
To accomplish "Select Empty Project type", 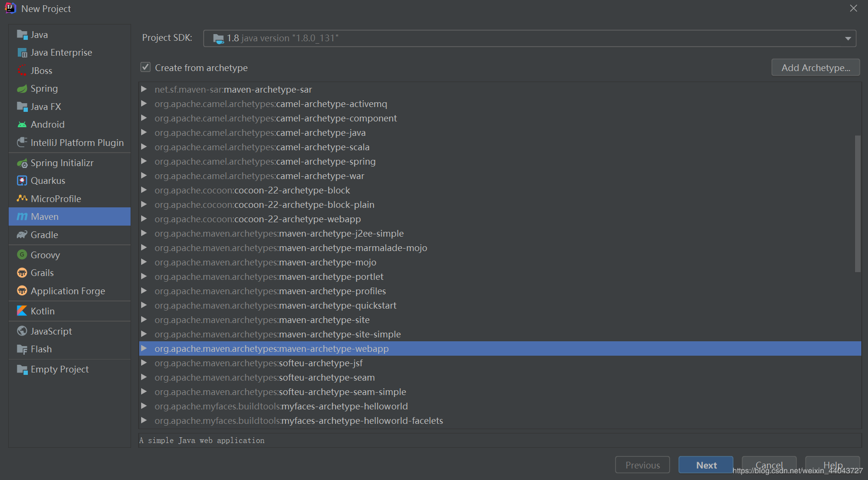I will click(x=70, y=370).
